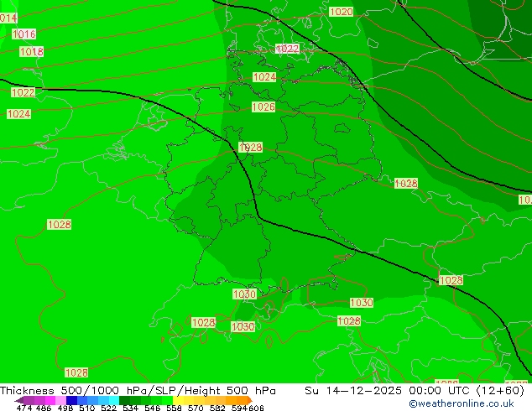Pick the orange legend swatch above 594
The image size is (532, 411).
tap(243, 400)
